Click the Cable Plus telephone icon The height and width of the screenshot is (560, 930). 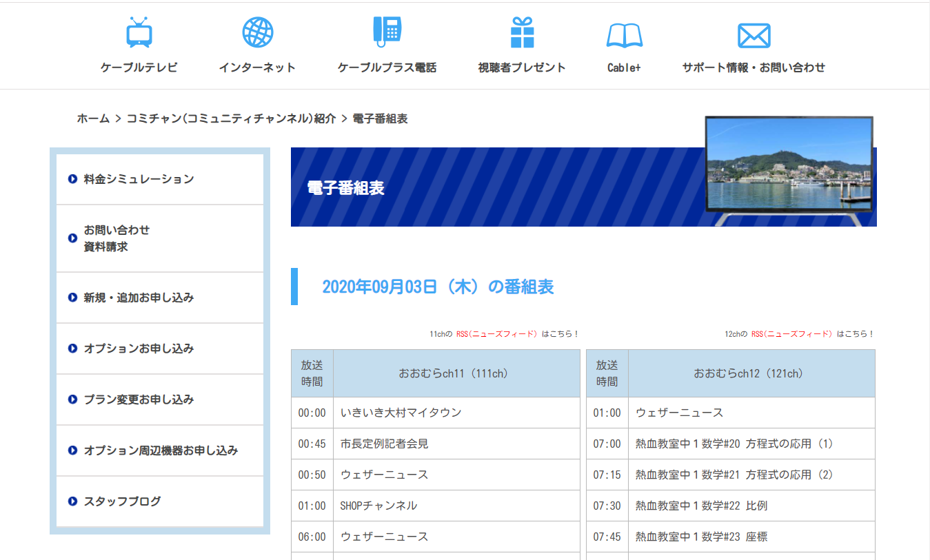[387, 32]
